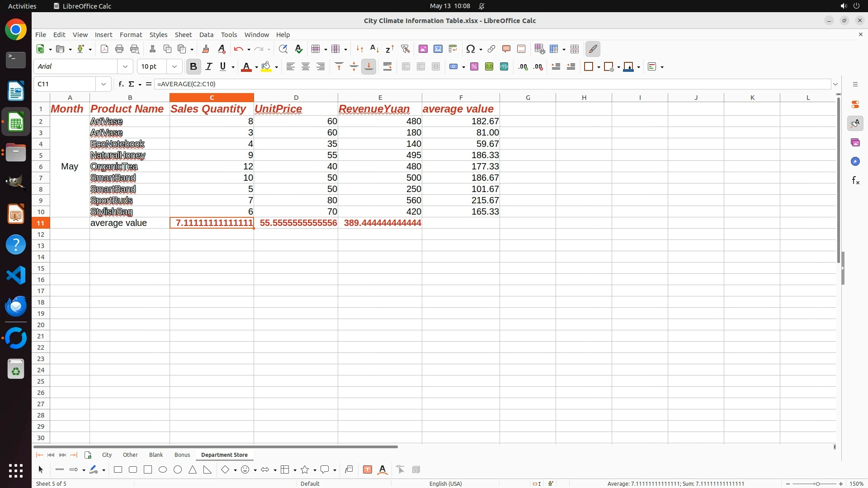Viewport: 868px width, 488px height.
Task: Open the sidebar Navigator icon
Action: [855, 162]
